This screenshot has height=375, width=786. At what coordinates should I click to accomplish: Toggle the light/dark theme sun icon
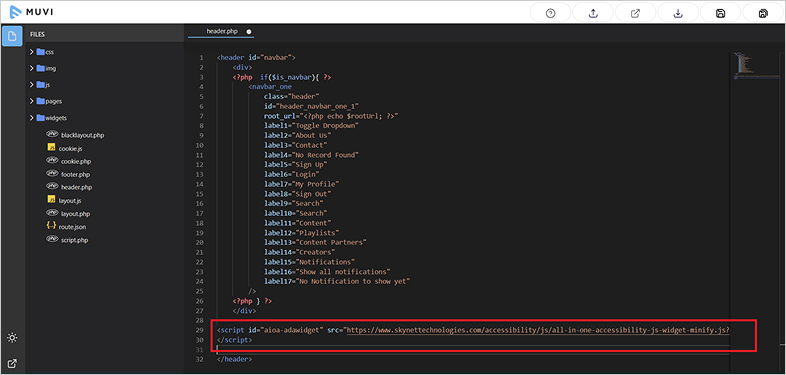coord(13,337)
